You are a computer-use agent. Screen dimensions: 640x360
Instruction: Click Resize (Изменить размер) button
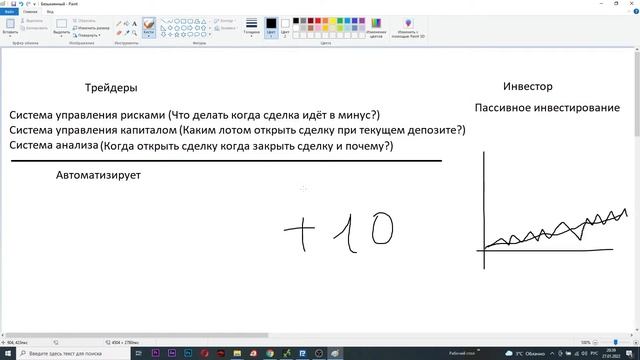(91, 28)
